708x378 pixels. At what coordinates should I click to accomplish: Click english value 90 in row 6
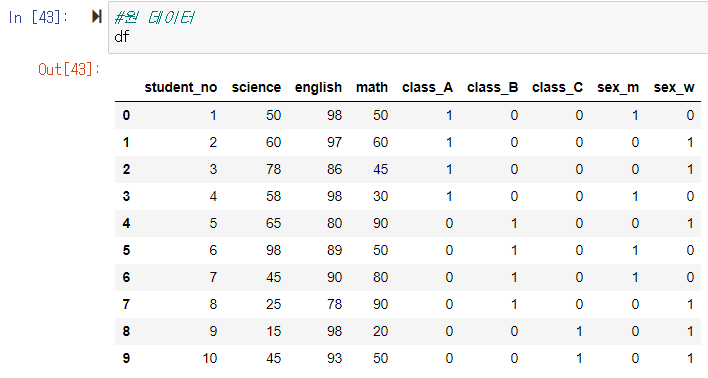pyautogui.click(x=335, y=277)
